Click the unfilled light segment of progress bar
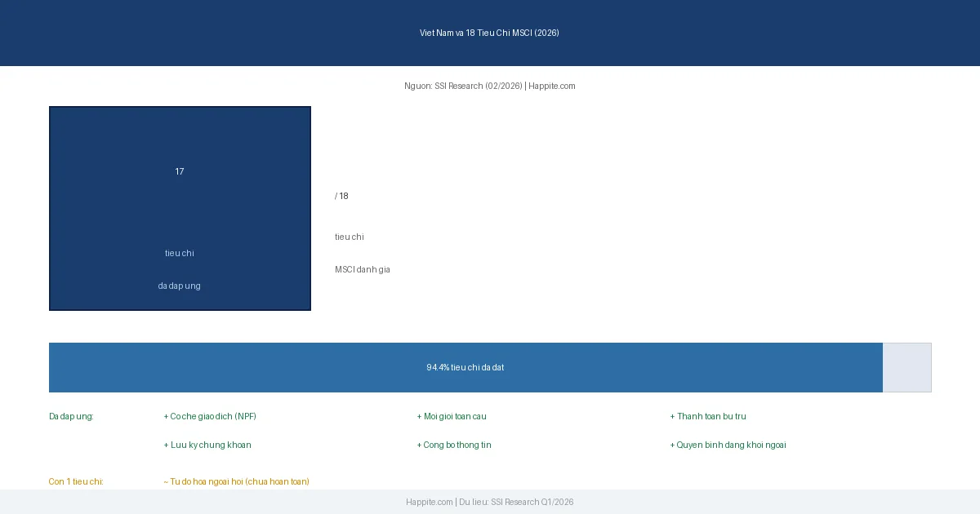 (907, 367)
